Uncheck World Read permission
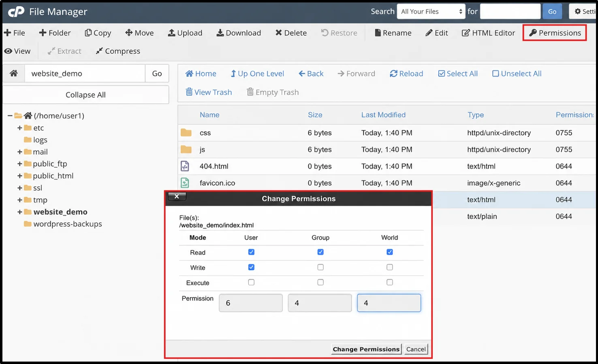598x364 pixels. point(390,252)
